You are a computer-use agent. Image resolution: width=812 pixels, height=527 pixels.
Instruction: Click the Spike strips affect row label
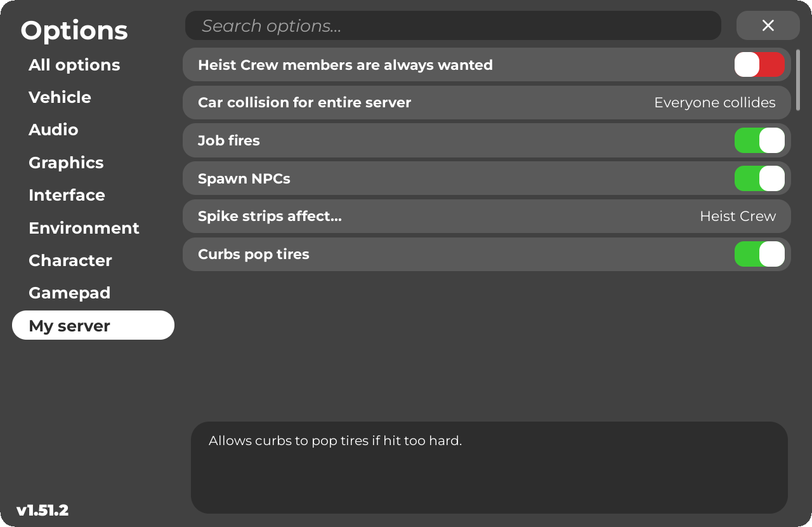pyautogui.click(x=270, y=217)
